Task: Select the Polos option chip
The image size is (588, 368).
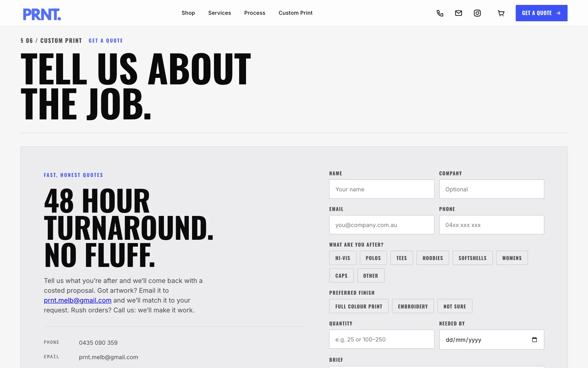Action: (373, 258)
